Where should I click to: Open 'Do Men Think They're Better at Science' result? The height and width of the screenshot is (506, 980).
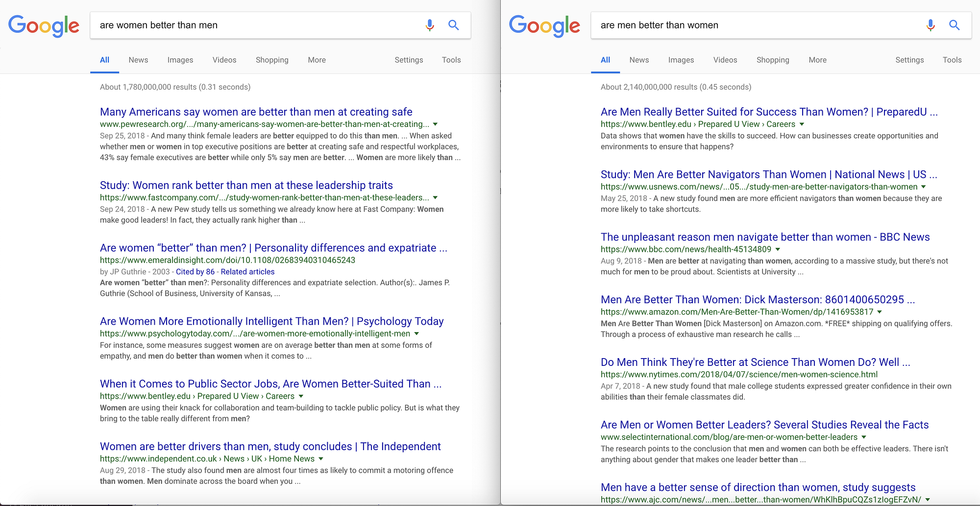click(756, 362)
